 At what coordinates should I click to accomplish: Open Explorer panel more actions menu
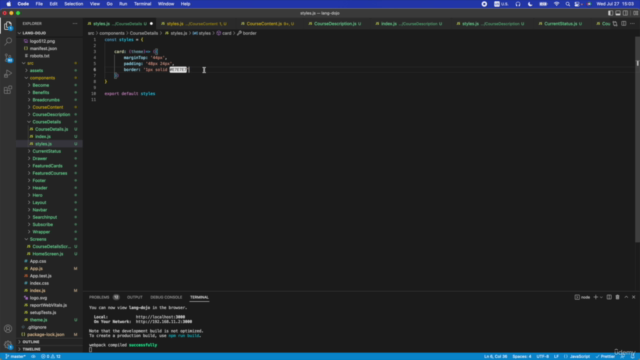(75, 24)
